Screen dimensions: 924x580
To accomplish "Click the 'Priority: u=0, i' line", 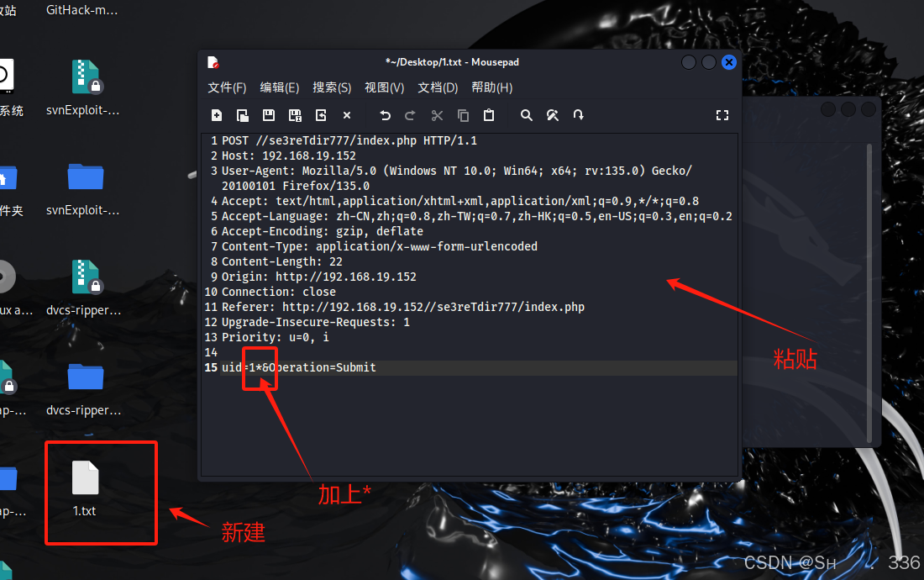I will [276, 338].
